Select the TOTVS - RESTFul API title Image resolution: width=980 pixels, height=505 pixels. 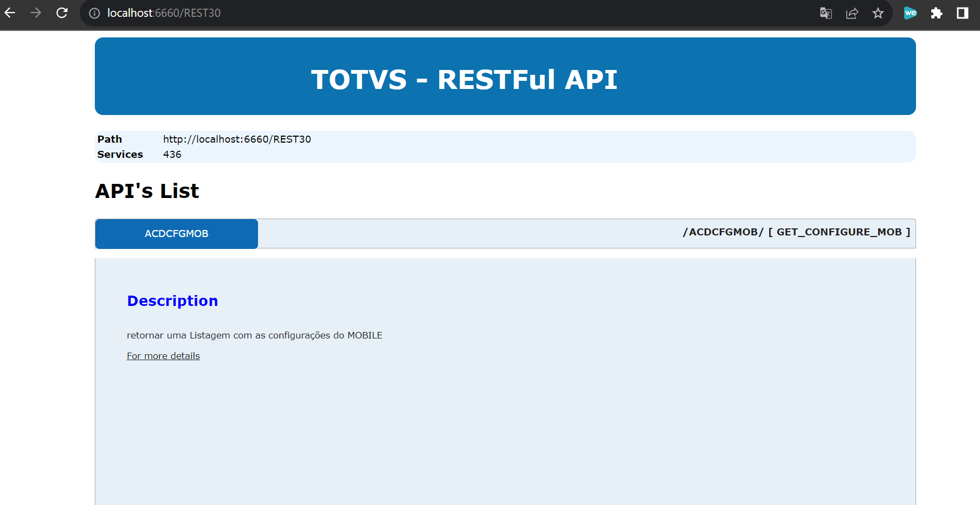tap(464, 80)
